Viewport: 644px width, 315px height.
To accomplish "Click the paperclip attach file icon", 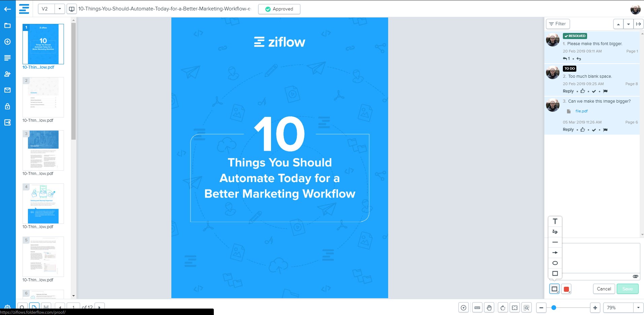I will tap(635, 276).
